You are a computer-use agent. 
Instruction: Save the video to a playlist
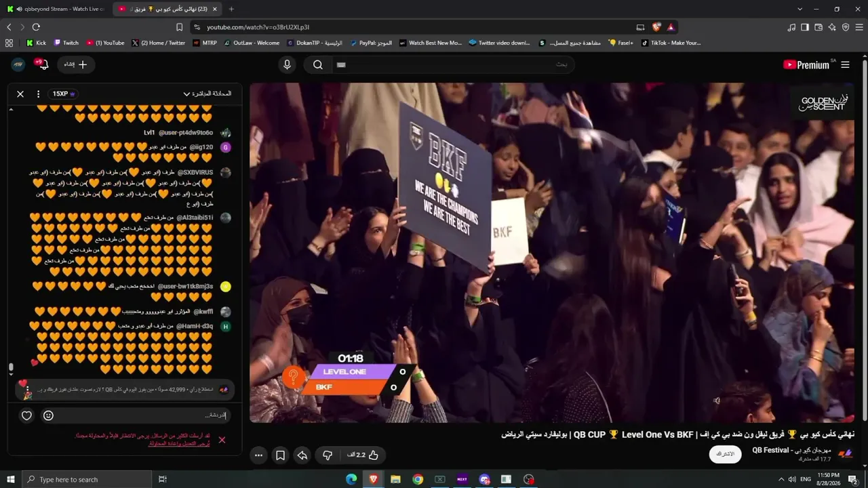pos(280,455)
